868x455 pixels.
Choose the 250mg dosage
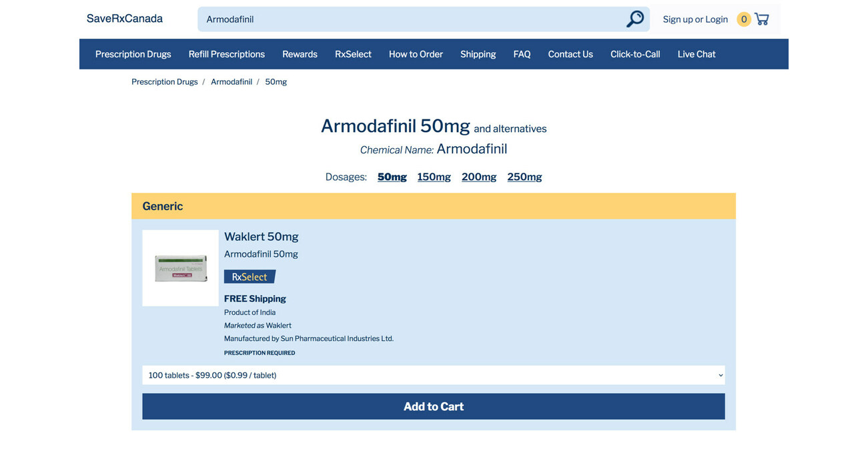click(x=524, y=177)
